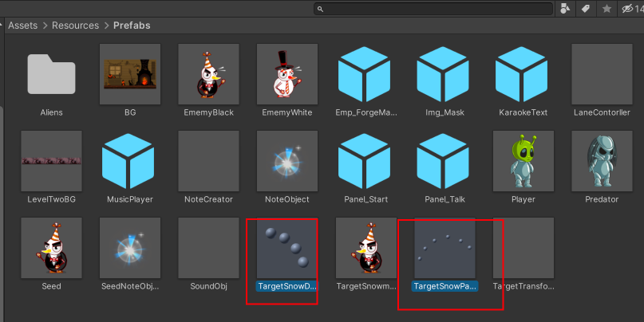
Task: Toggle hidden packages visibility eye
Action: (x=632, y=9)
